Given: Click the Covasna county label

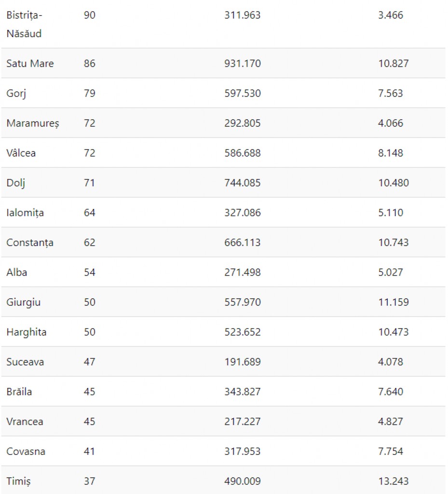Looking at the screenshot, I should (26, 452).
